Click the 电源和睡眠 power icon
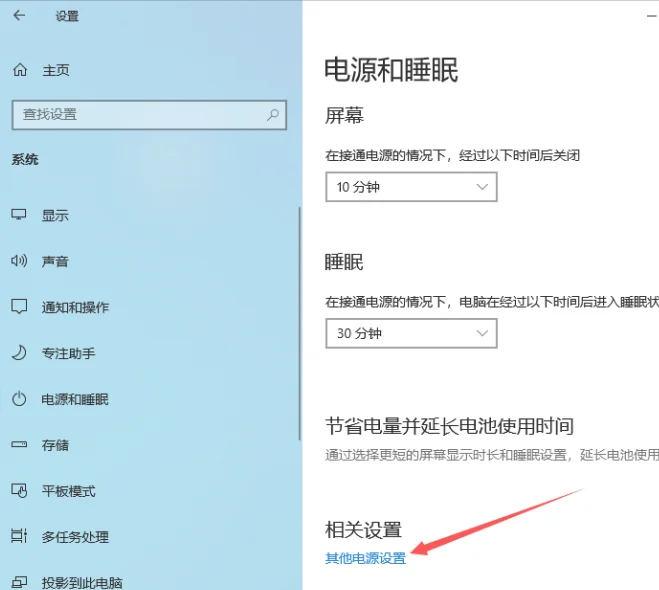Viewport: 659px width, 590px height. coord(19,399)
